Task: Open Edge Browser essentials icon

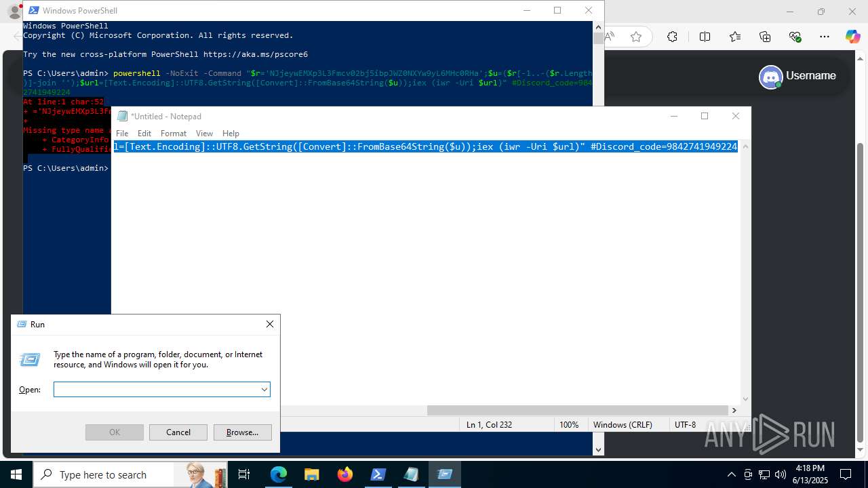Action: (x=795, y=37)
